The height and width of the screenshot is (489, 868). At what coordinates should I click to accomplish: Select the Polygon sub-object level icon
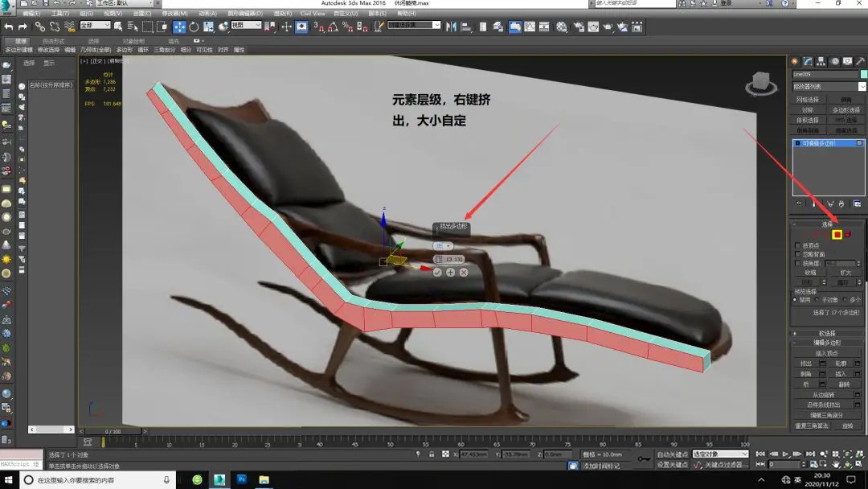[x=837, y=235]
